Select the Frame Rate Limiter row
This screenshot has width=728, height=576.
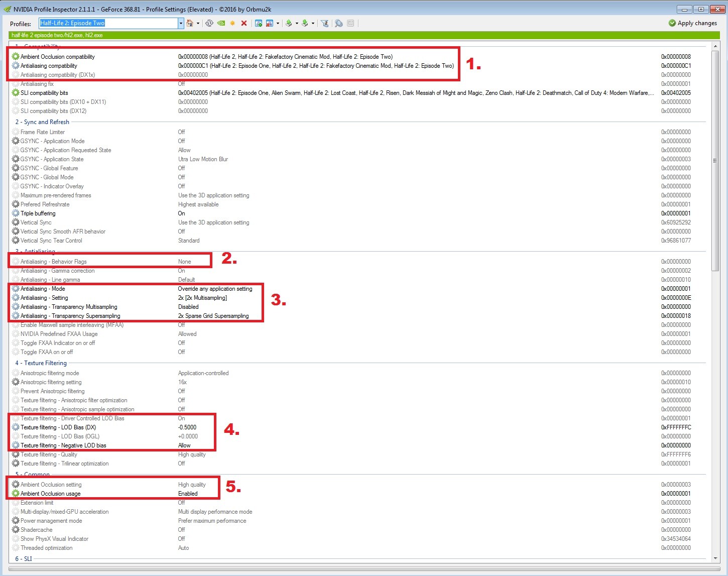click(357, 132)
